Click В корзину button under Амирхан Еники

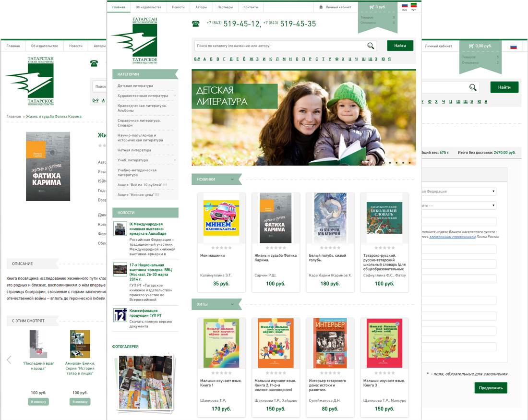[80, 402]
